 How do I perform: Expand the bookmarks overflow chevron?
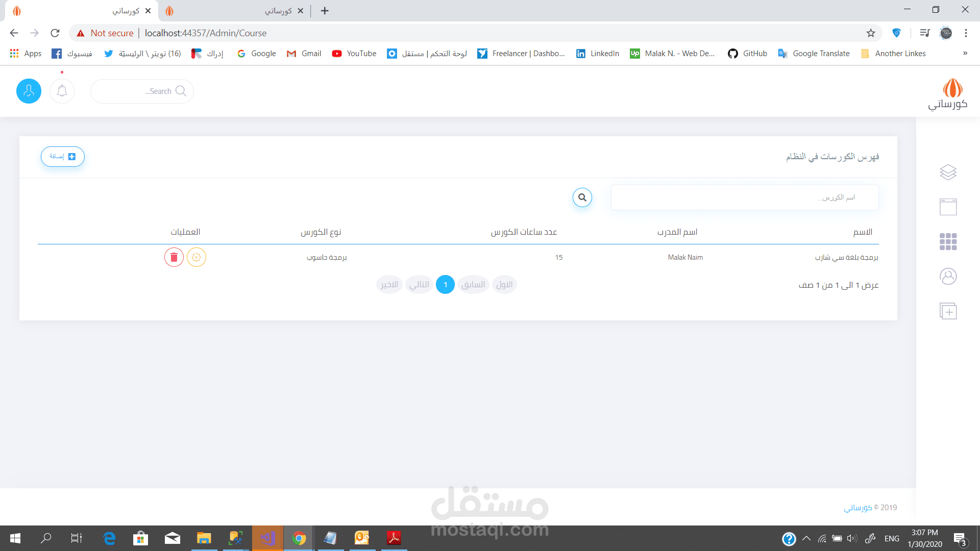pos(965,54)
